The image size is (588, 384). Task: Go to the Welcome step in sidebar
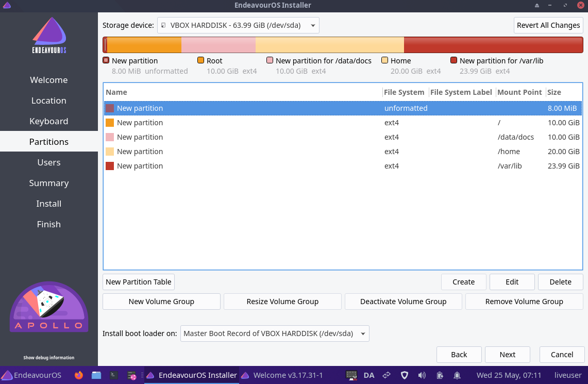(x=49, y=80)
